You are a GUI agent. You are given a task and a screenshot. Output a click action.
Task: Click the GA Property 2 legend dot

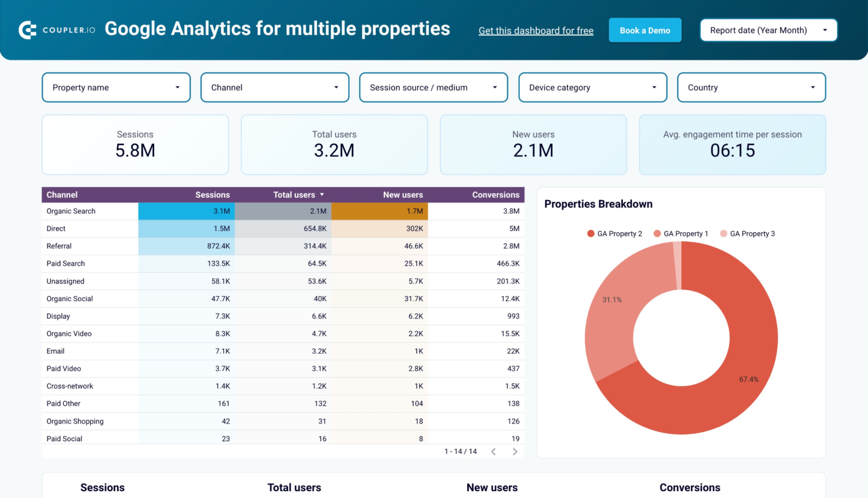(590, 233)
